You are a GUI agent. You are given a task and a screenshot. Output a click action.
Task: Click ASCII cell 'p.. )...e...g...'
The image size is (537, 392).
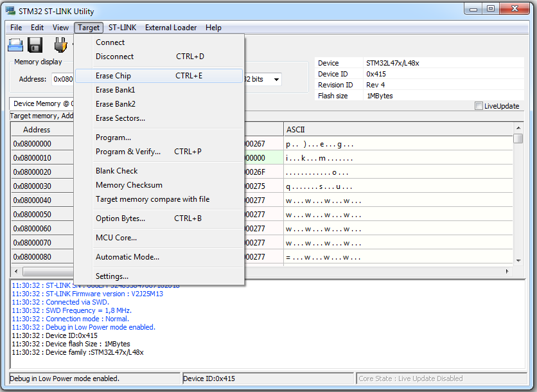(x=398, y=144)
